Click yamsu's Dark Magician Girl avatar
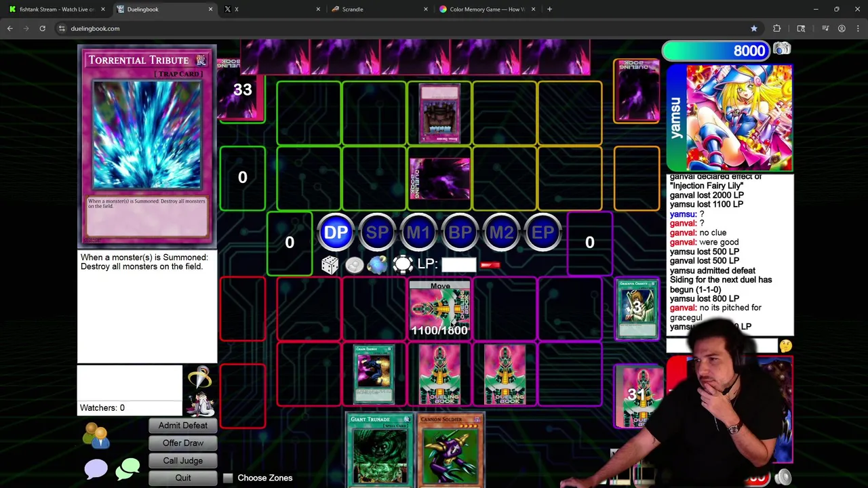Viewport: 868px width, 488px height. pos(738,118)
